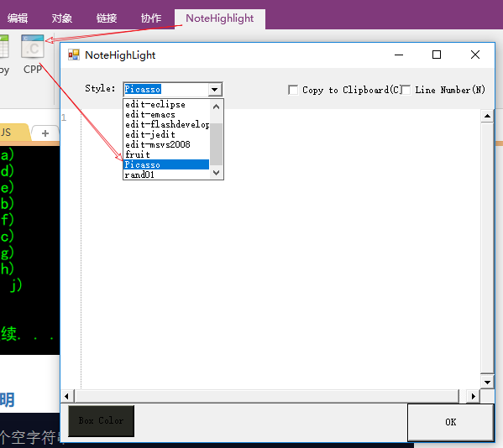Click editor vertical scroll up arrow
This screenshot has width=503, height=448.
pos(487,116)
